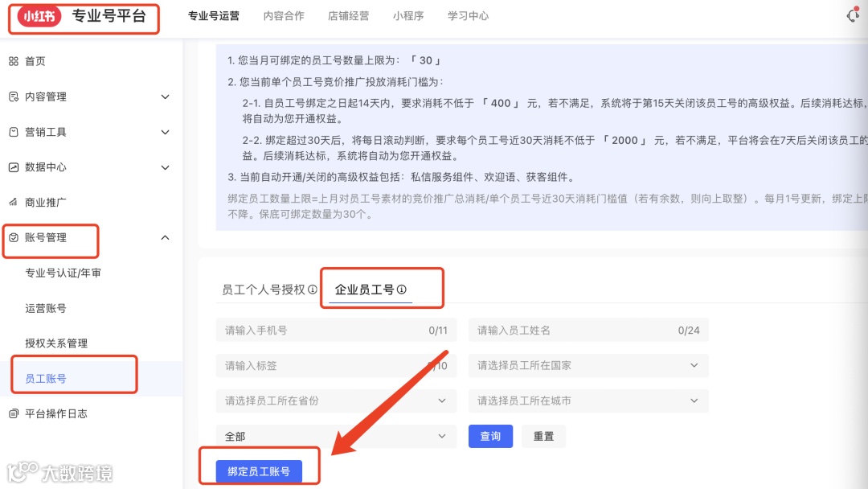Screen dimensions: 868x489
Task: Open the 店铺经营 top tab
Action: [348, 16]
